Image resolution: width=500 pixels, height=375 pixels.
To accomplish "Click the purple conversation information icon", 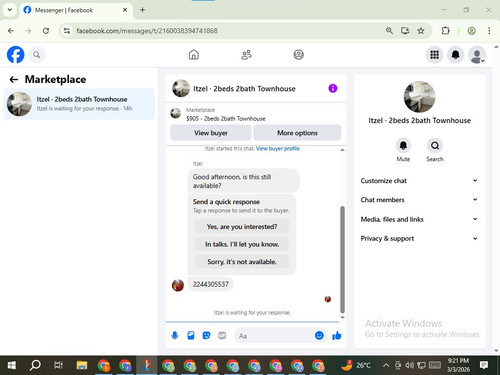I will (x=333, y=88).
